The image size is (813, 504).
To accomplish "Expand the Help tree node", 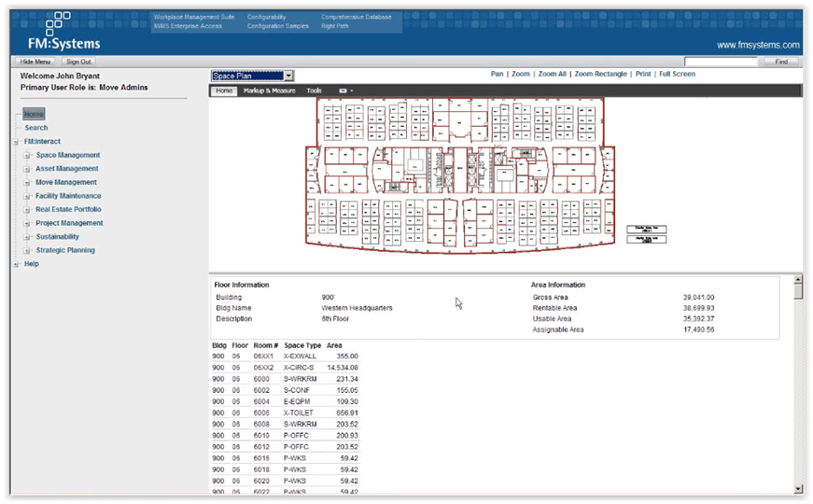I will click(x=16, y=264).
